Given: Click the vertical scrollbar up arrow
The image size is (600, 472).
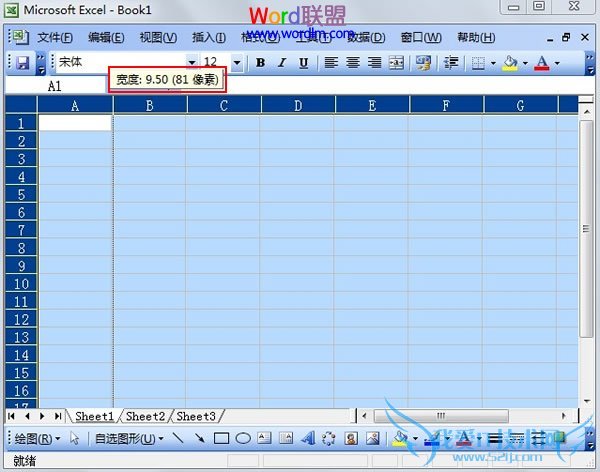Looking at the screenshot, I should tap(586, 112).
